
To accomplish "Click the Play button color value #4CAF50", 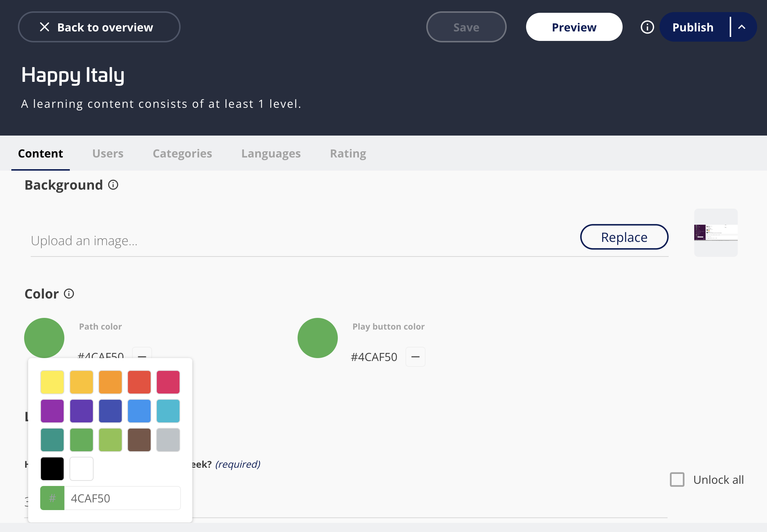I will click(x=374, y=357).
